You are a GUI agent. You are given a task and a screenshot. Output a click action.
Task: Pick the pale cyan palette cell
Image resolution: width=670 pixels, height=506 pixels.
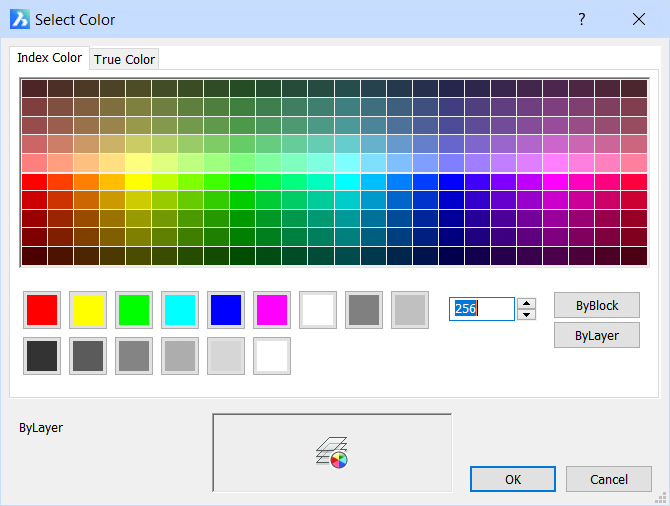(347, 163)
